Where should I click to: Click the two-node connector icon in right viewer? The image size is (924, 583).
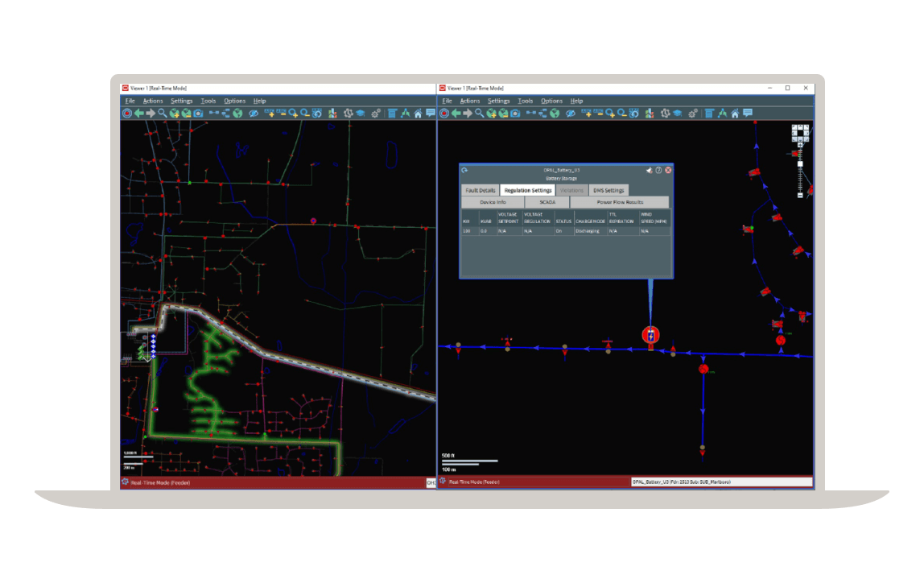[531, 113]
